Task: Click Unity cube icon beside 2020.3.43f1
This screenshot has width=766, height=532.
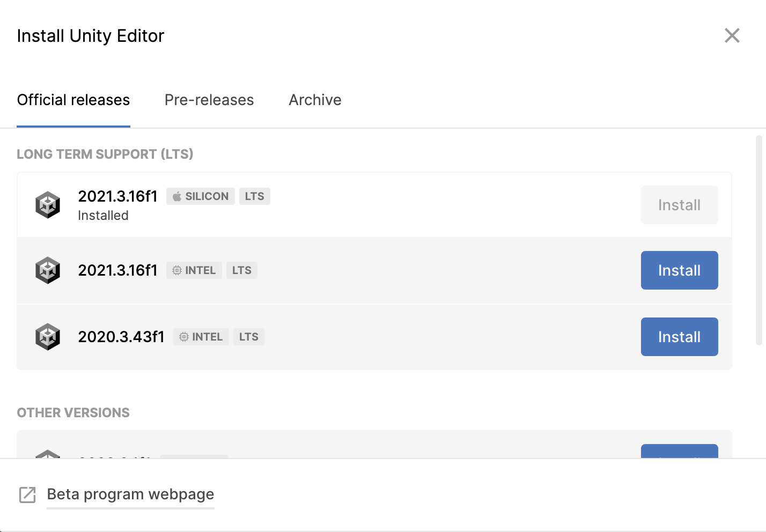Action: tap(48, 337)
